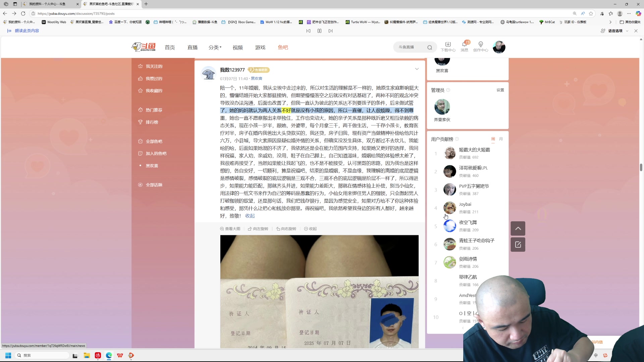The height and width of the screenshot is (362, 644).
Task: Open Turtle WoW bookmark
Action: [x=363, y=22]
